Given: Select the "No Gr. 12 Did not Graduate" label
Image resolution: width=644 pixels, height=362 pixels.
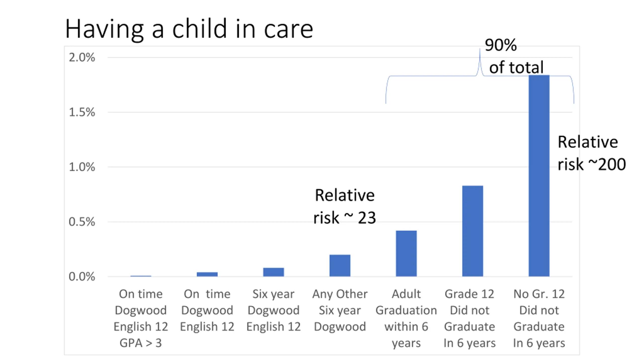Looking at the screenshot, I should tap(539, 318).
